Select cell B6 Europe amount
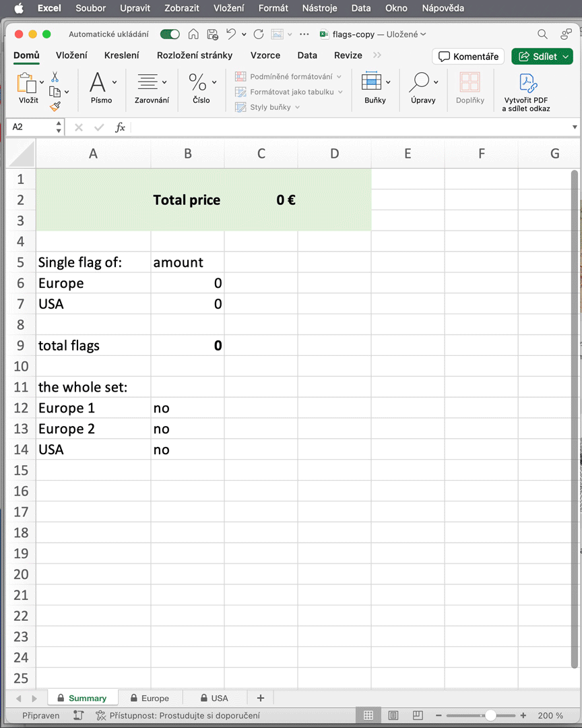 (187, 283)
